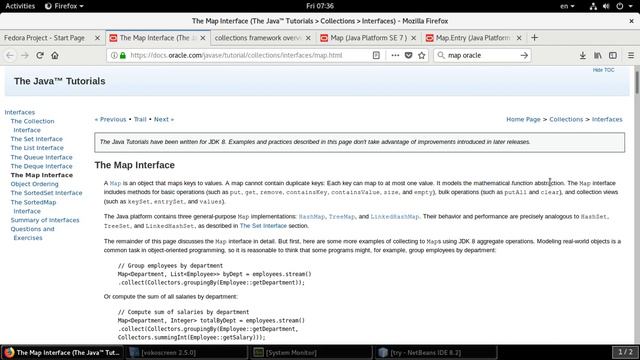Open Summary of Interfaces sidebar link

(x=45, y=220)
